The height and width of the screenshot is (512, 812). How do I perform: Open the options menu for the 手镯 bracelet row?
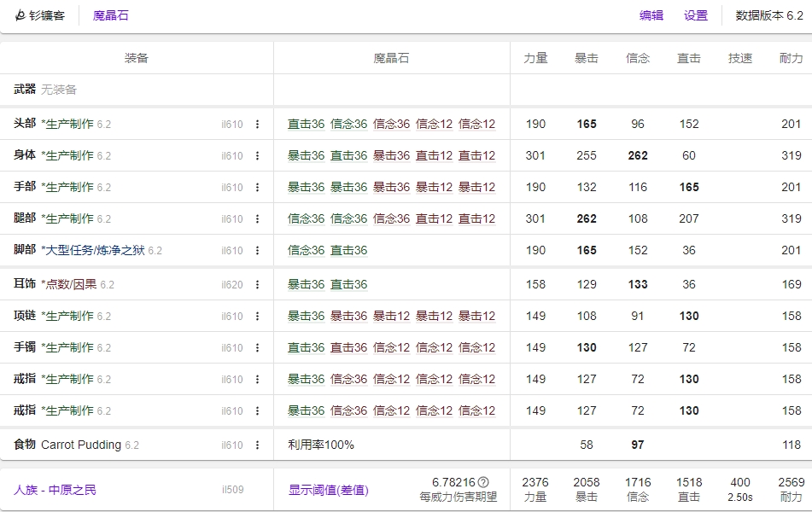click(259, 347)
